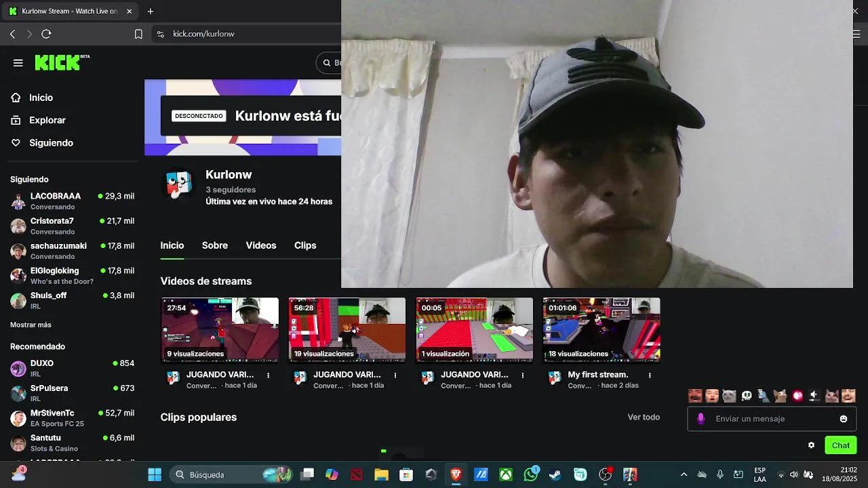Screen dimensions: 868x488
Task: Go back in the browser
Action: [x=12, y=34]
